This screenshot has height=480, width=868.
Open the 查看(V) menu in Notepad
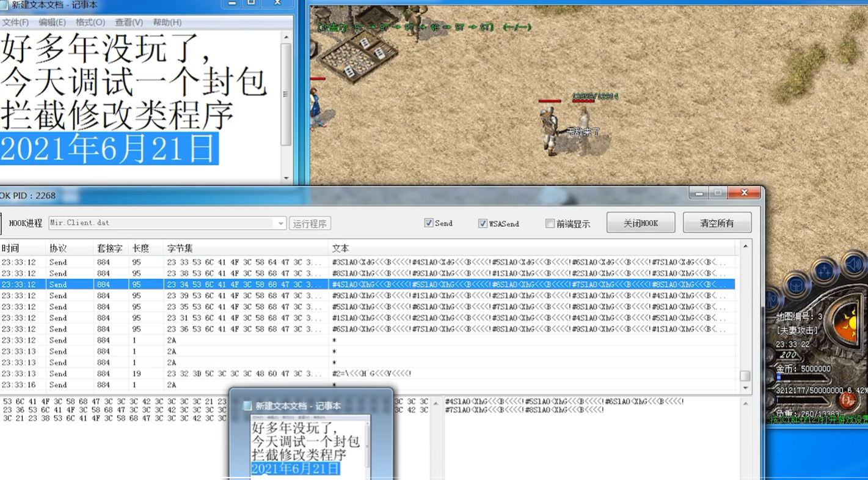pyautogui.click(x=129, y=22)
